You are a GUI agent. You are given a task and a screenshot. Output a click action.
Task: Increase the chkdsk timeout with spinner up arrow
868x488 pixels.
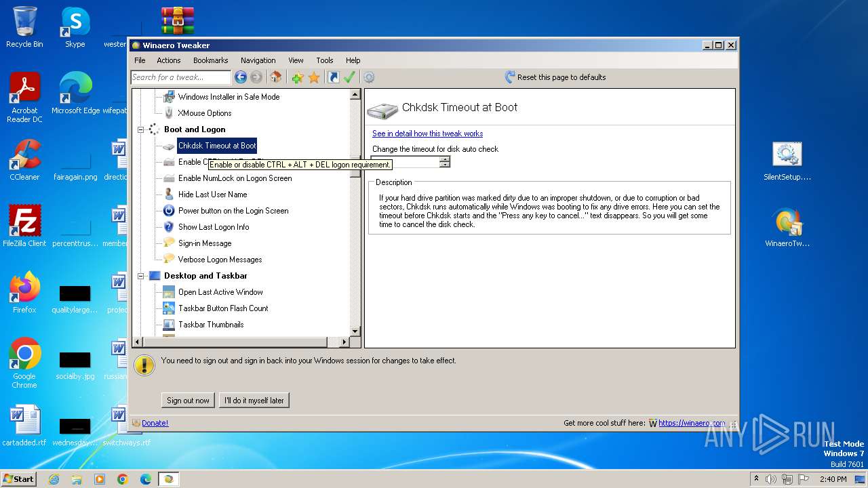pos(445,159)
